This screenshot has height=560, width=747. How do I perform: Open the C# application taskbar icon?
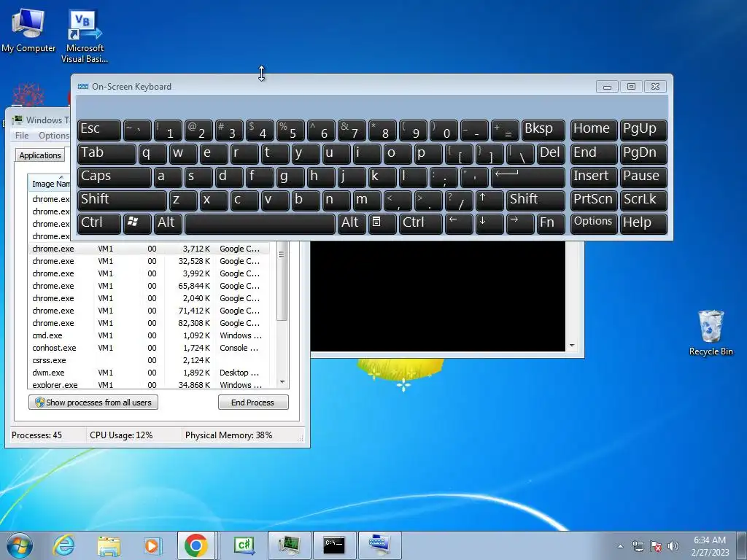click(244, 545)
